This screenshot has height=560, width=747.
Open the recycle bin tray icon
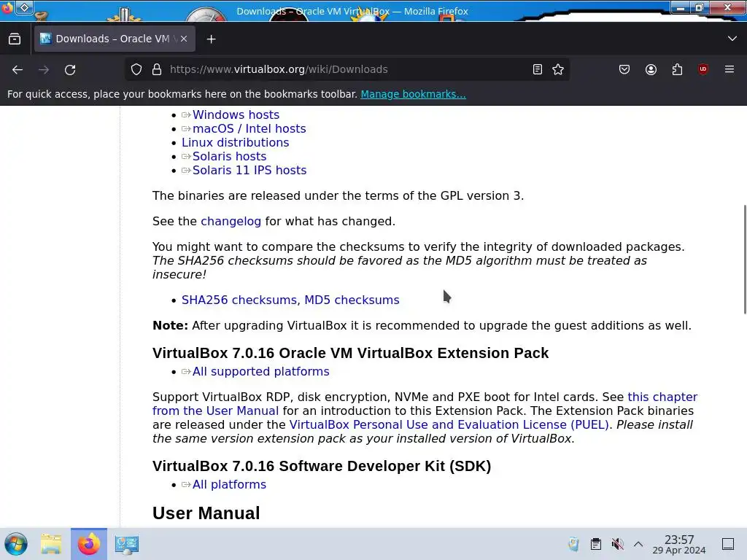[573, 544]
